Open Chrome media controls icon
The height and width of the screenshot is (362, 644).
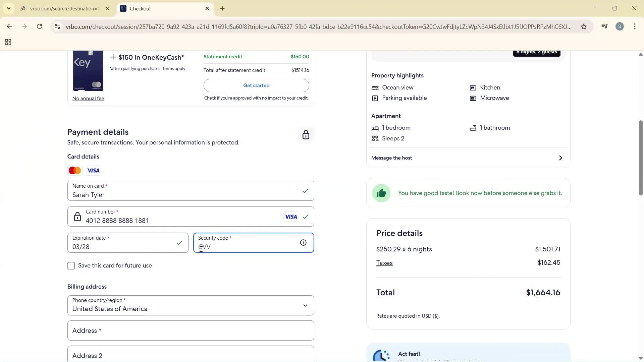[x=604, y=26]
